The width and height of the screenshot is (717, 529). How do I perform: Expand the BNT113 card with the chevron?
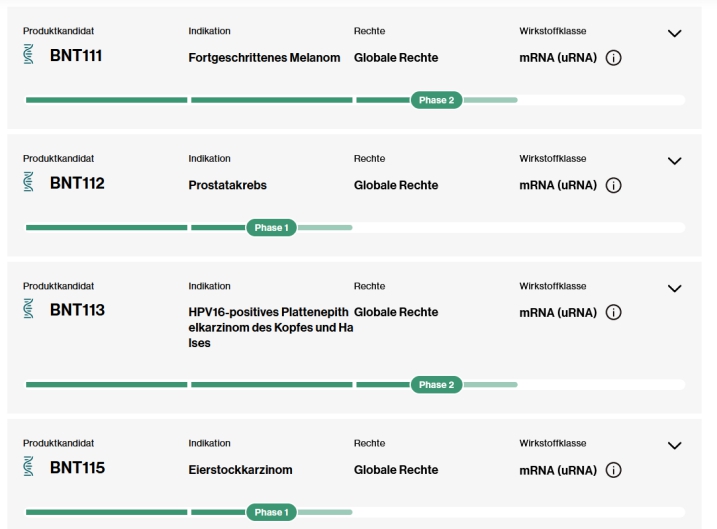click(x=674, y=288)
